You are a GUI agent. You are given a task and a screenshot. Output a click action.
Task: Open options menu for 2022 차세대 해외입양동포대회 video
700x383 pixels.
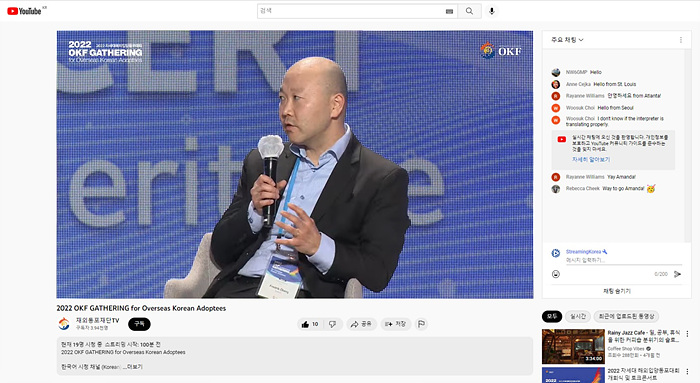click(x=687, y=371)
